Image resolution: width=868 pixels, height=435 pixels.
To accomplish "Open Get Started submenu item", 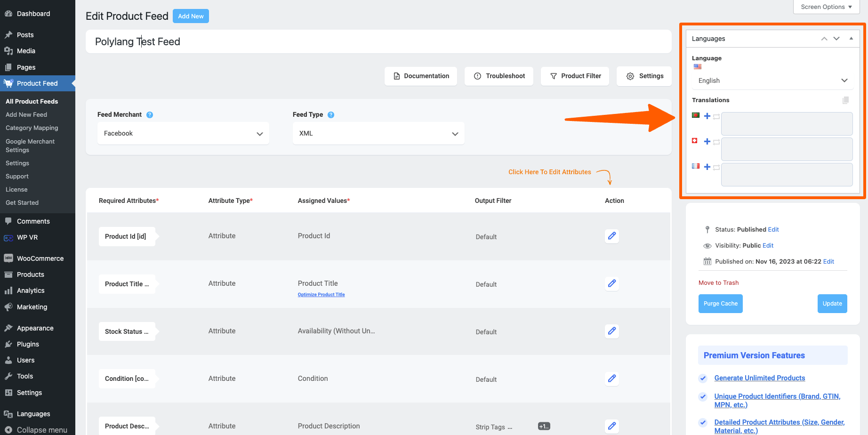I will point(22,202).
